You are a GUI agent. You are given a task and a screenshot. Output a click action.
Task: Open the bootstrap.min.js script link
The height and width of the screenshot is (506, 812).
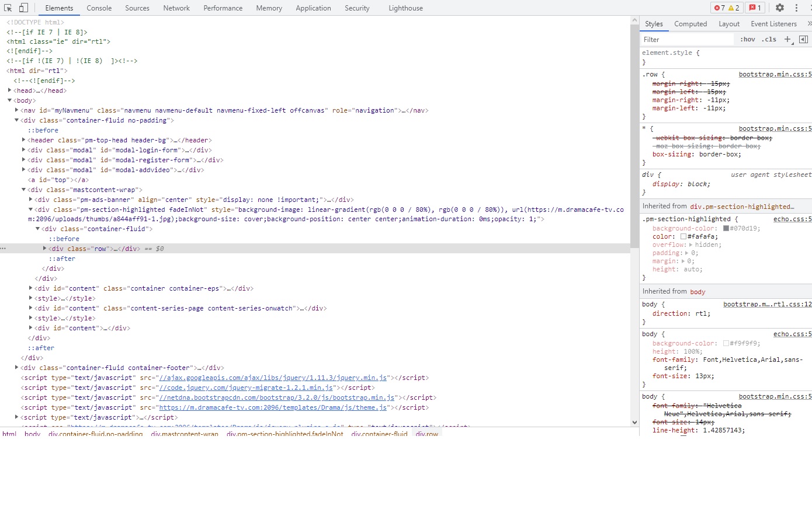point(277,397)
